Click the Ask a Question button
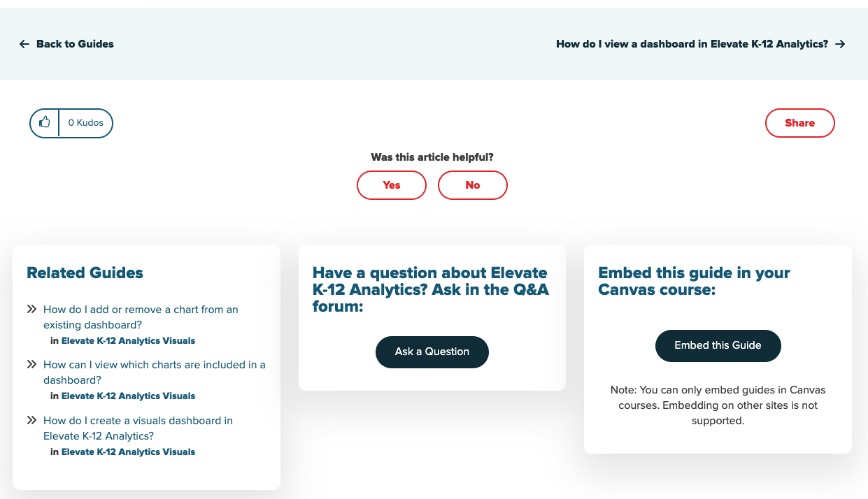Viewport: 868px width, 499px height. (x=432, y=352)
